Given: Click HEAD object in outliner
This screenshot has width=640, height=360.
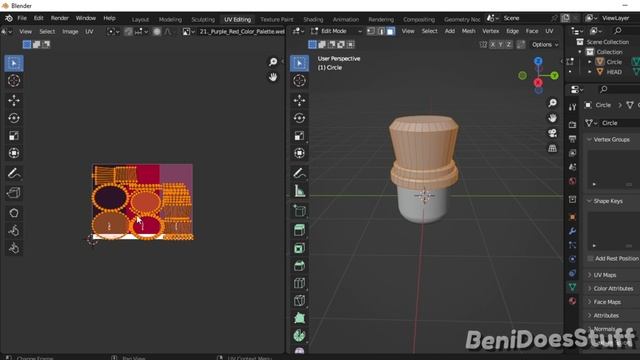Looking at the screenshot, I should click(614, 72).
